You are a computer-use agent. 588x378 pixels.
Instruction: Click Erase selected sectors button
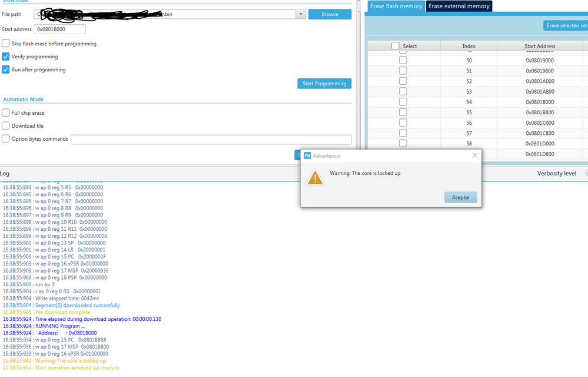(566, 25)
